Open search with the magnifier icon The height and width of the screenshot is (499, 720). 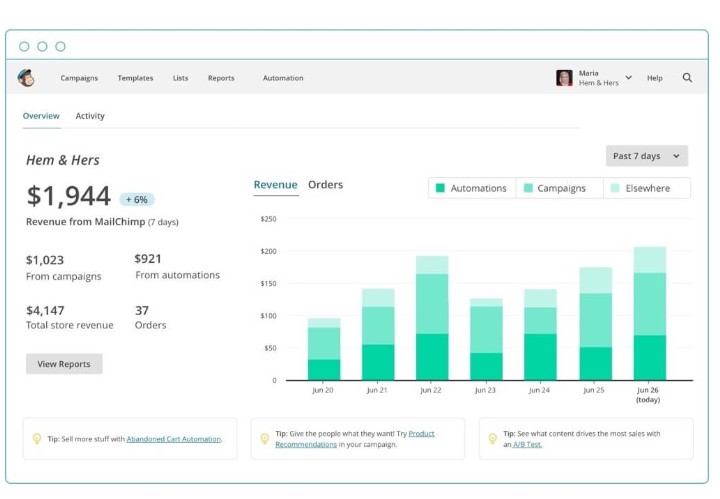(687, 78)
